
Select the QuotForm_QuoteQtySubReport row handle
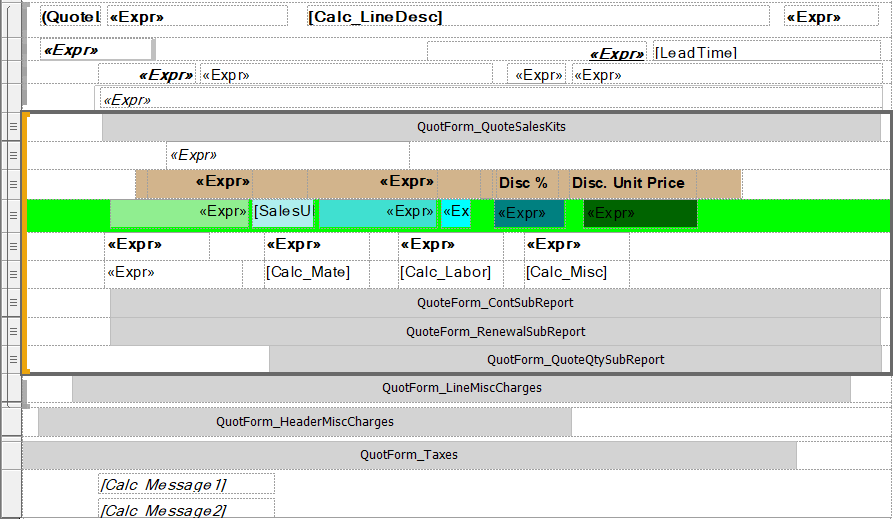tap(13, 359)
